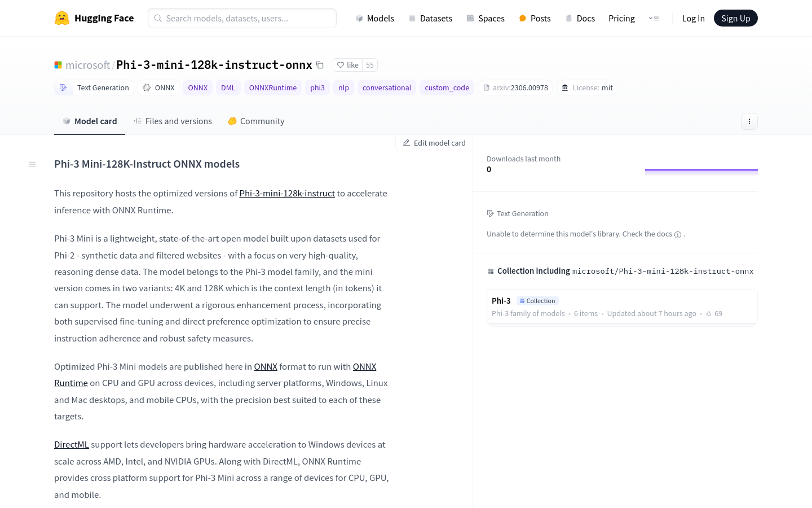Open the Pricing page
This screenshot has width=812, height=508.
click(x=621, y=18)
